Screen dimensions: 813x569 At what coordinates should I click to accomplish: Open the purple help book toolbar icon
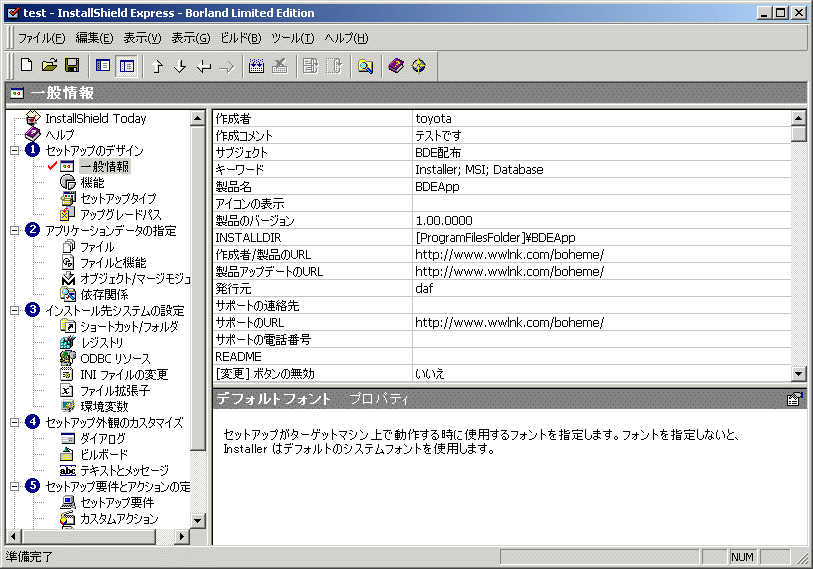click(396, 66)
